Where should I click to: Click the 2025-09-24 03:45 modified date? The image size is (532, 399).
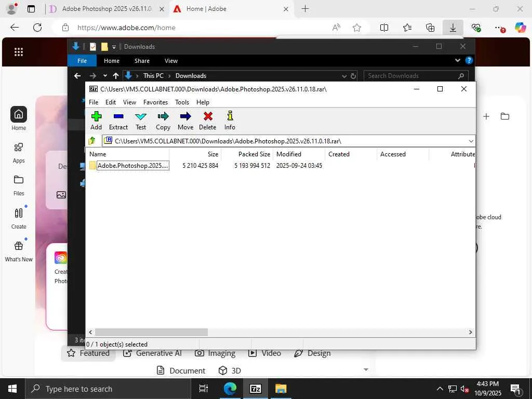click(299, 166)
